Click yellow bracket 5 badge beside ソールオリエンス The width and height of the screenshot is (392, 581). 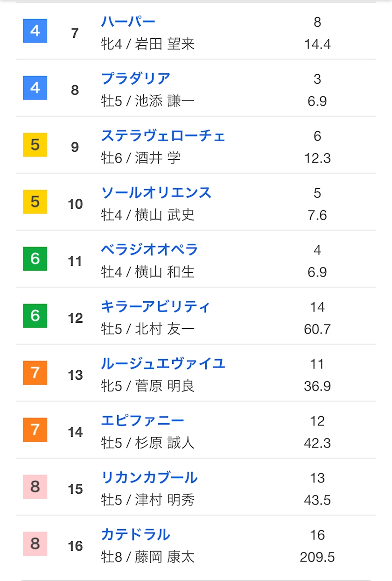(x=35, y=202)
